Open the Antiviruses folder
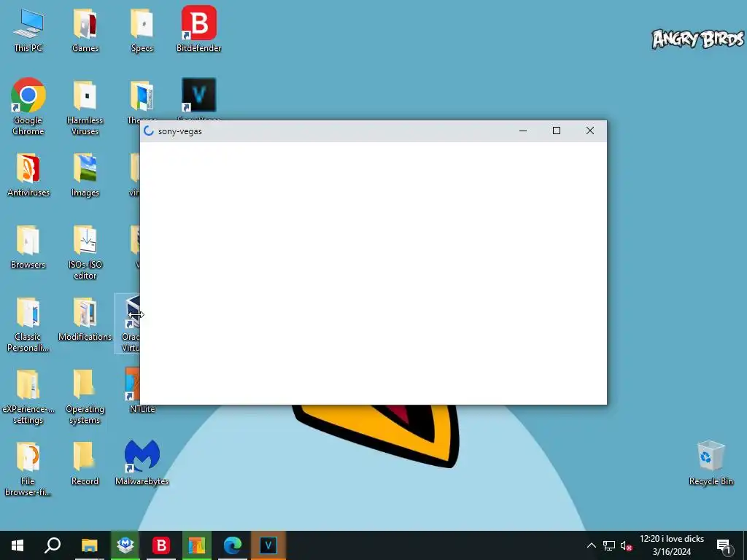The width and height of the screenshot is (747, 560). point(28,174)
